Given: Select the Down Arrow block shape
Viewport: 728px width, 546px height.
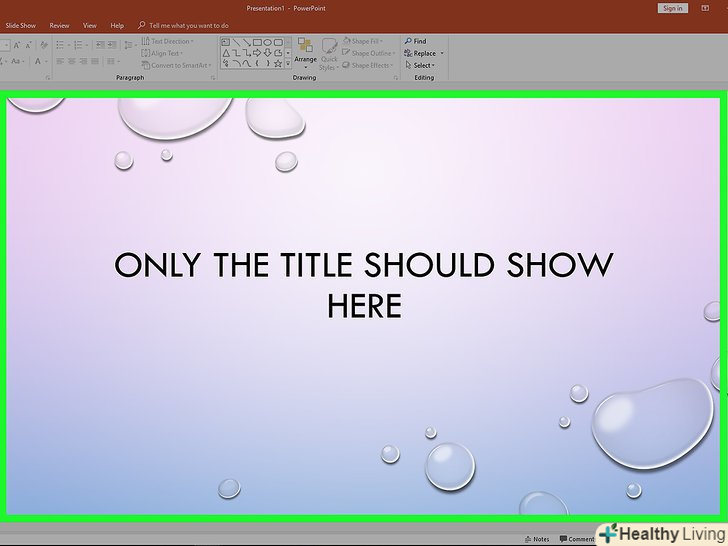Looking at the screenshot, I should pos(267,53).
